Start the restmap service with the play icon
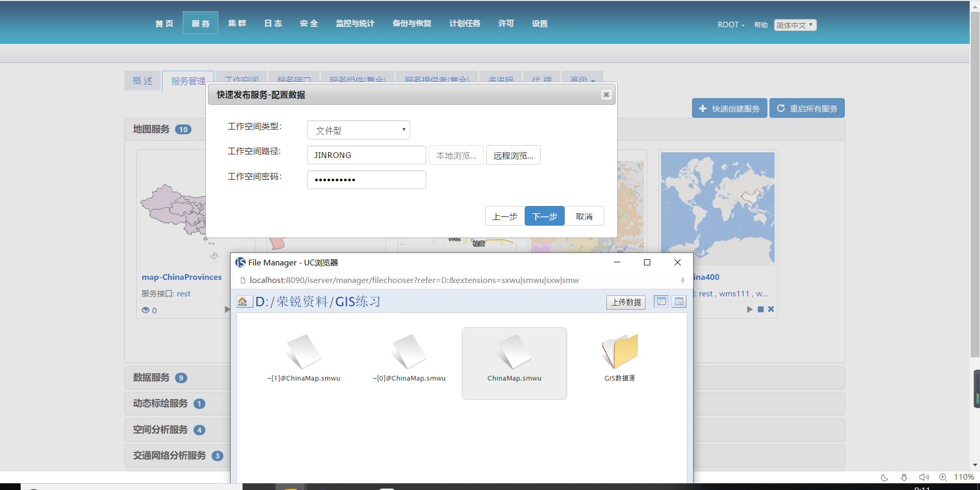 tap(749, 309)
